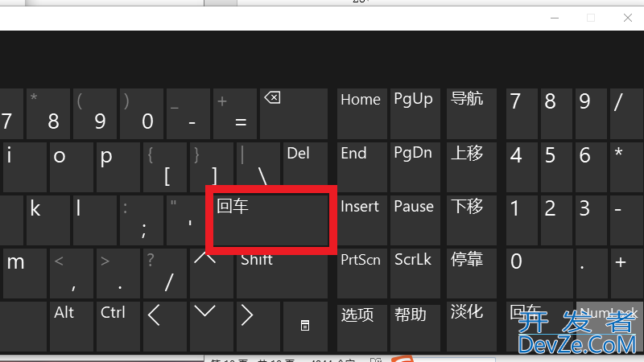This screenshot has width=644, height=362.
Task: Toggle the Ctrl modifier key
Action: (118, 327)
